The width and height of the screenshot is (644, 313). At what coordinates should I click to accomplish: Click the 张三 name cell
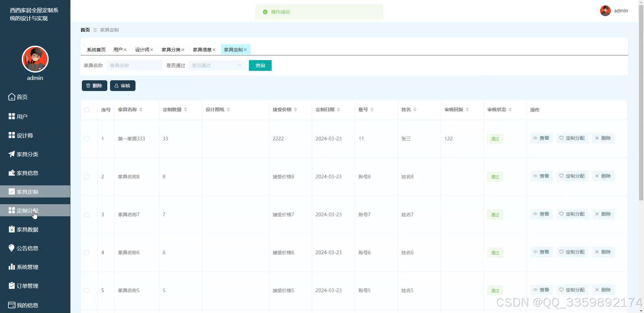pyautogui.click(x=406, y=139)
